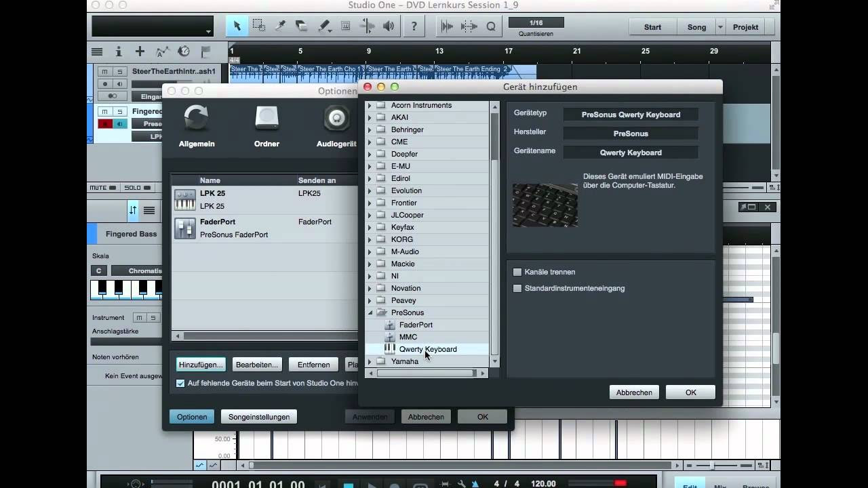Open the Quantisieren 1/16 value dropdown

[536, 23]
